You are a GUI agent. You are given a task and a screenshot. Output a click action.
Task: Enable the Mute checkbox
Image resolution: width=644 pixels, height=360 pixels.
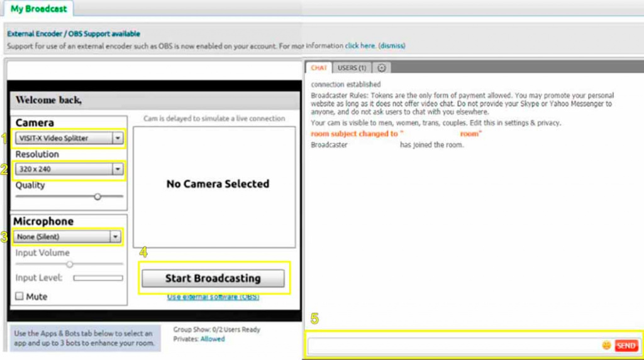coord(19,296)
